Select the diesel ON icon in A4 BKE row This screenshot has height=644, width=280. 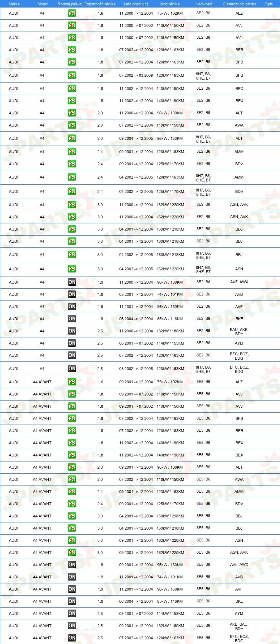click(72, 319)
